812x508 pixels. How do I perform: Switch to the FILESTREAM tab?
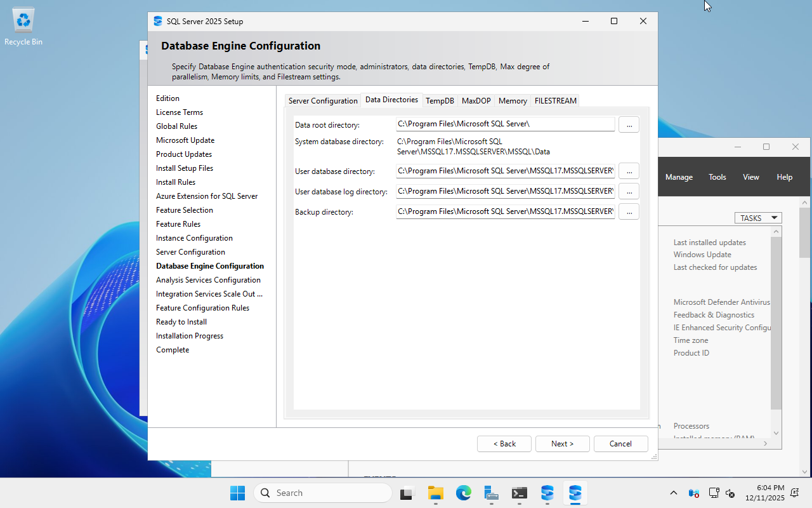point(555,101)
